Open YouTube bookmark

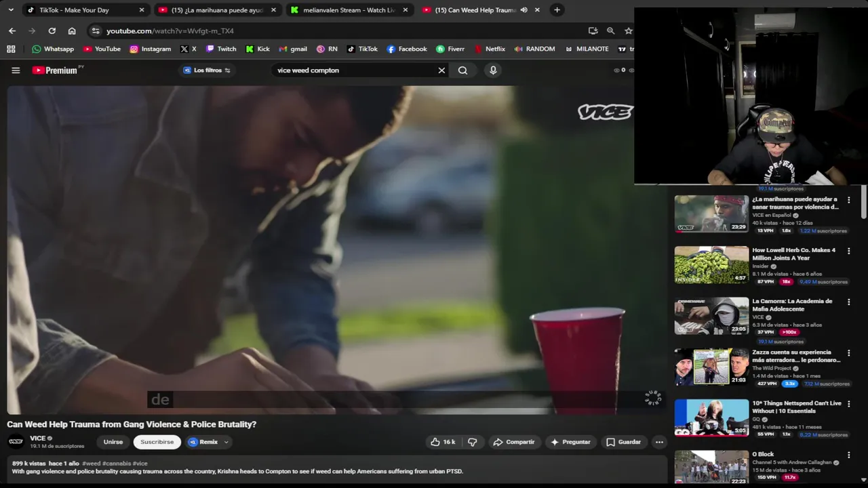tap(102, 49)
